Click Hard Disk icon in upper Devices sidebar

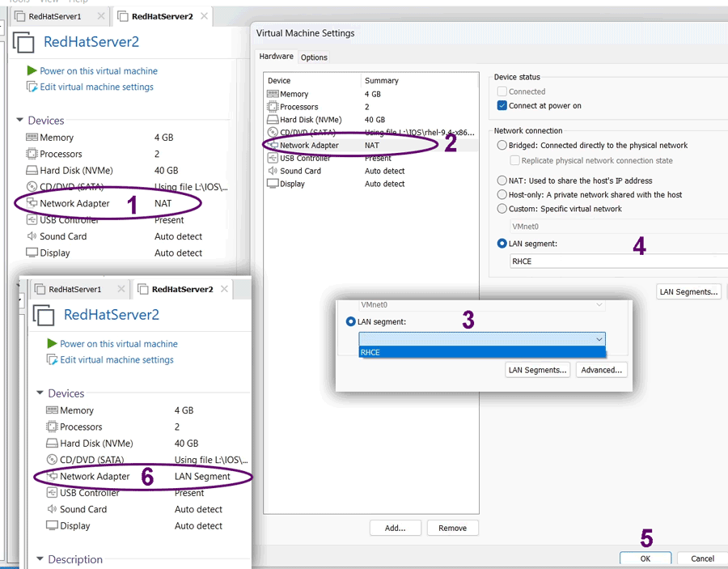32,170
